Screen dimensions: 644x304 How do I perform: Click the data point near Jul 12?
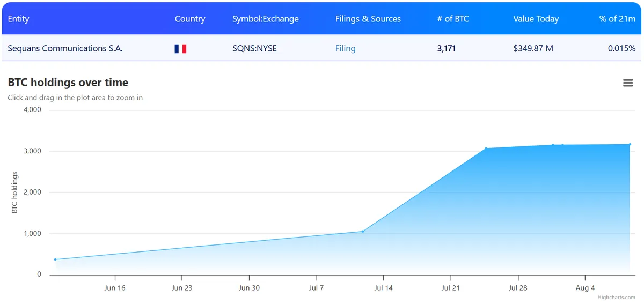pos(363,231)
